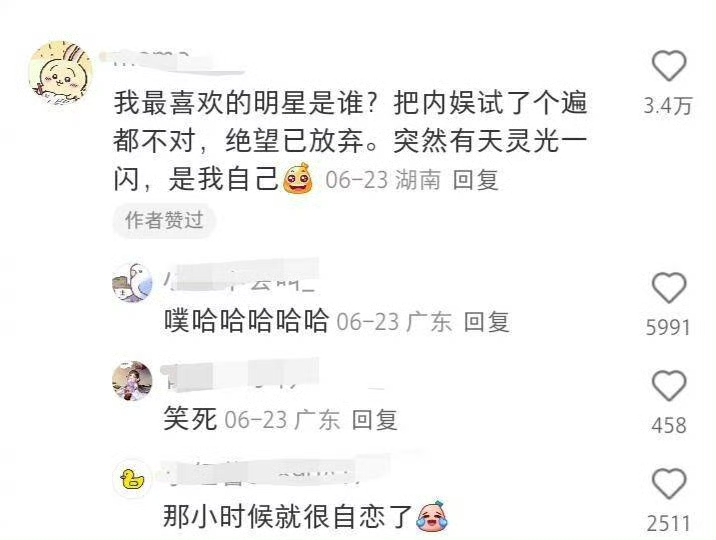Screen dimensions: 716x540
Task: Like the 那小时候就很自恋了 comment
Action: [x=669, y=484]
